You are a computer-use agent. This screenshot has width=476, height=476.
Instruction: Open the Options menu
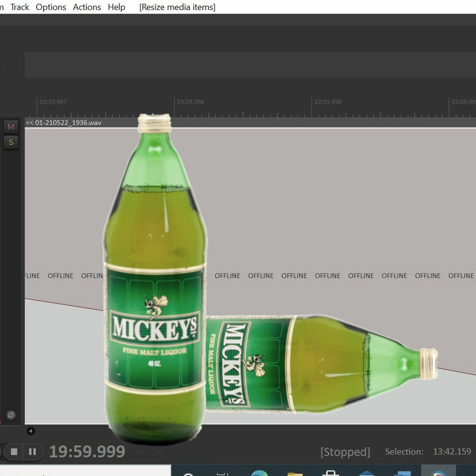point(51,7)
